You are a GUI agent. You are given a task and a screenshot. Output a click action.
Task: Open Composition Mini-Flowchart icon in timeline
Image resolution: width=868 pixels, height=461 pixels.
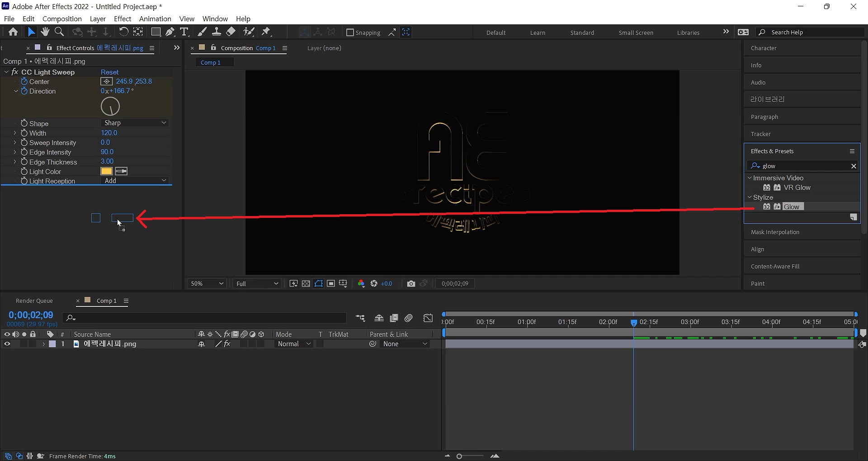360,318
